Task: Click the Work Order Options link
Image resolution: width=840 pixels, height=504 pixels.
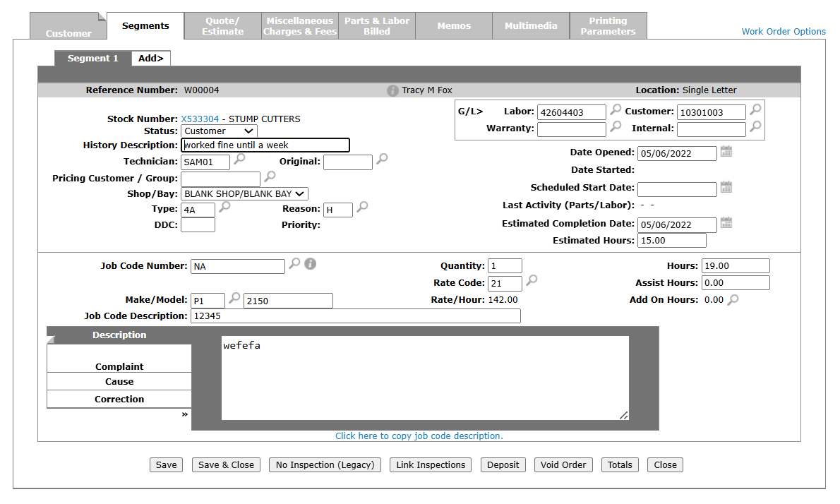Action: pyautogui.click(x=784, y=32)
